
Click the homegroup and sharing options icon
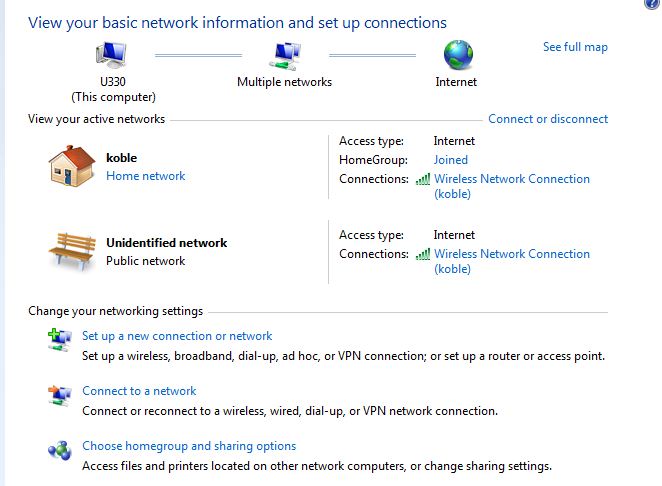click(x=60, y=451)
